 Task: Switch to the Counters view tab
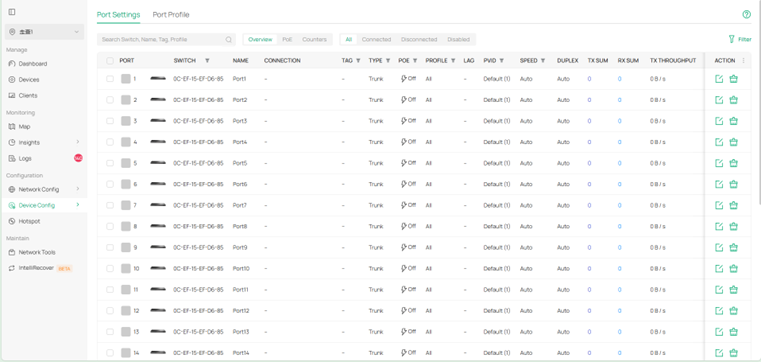314,39
